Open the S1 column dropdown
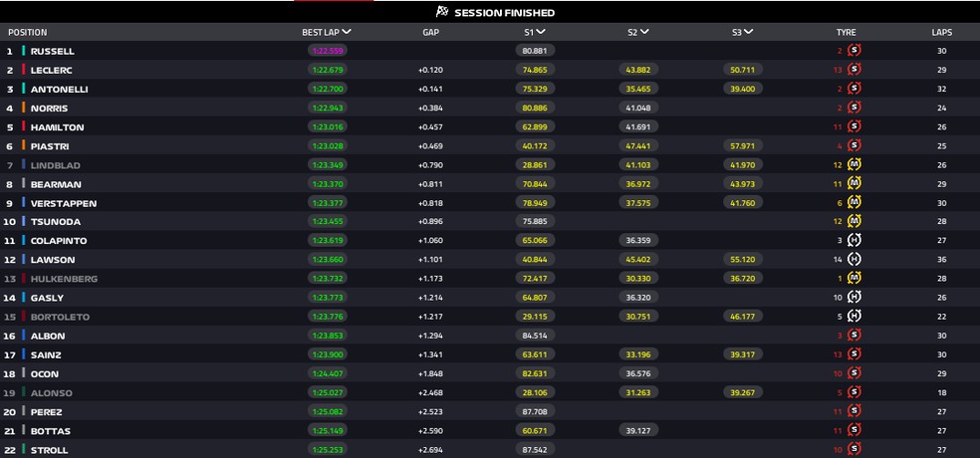980x458 pixels. 541,32
